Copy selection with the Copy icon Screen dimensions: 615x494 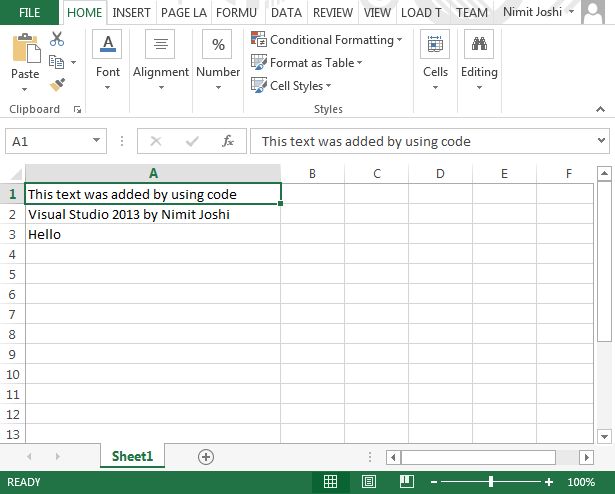(x=56, y=62)
